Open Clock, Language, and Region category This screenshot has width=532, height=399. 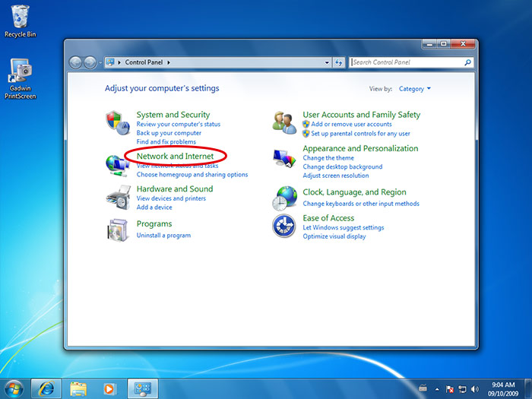tap(354, 192)
